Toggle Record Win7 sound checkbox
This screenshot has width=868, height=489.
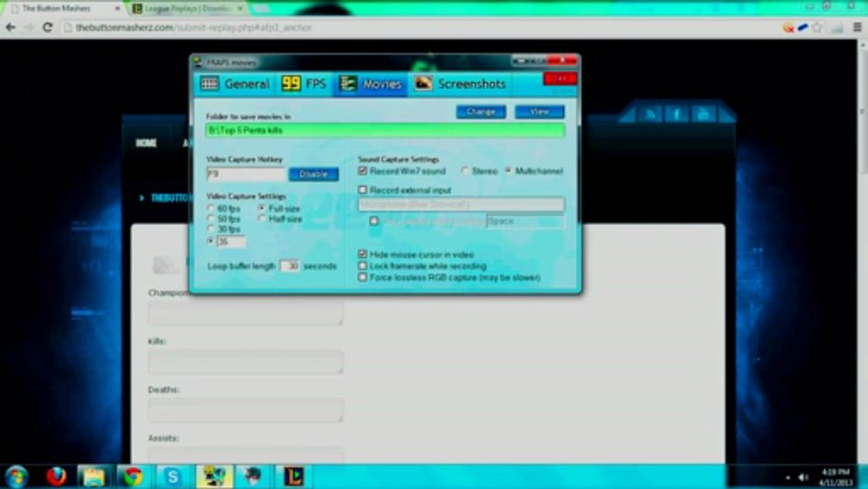click(x=363, y=171)
